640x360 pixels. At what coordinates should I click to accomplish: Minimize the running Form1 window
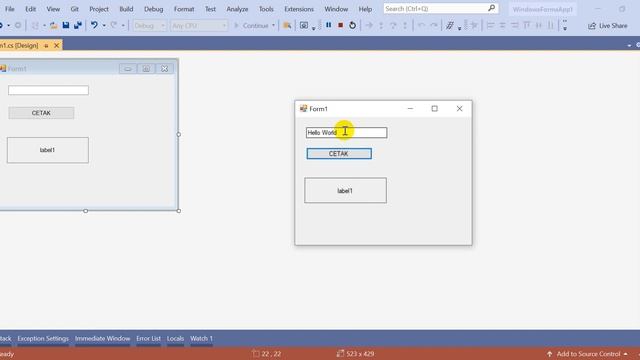(x=410, y=109)
